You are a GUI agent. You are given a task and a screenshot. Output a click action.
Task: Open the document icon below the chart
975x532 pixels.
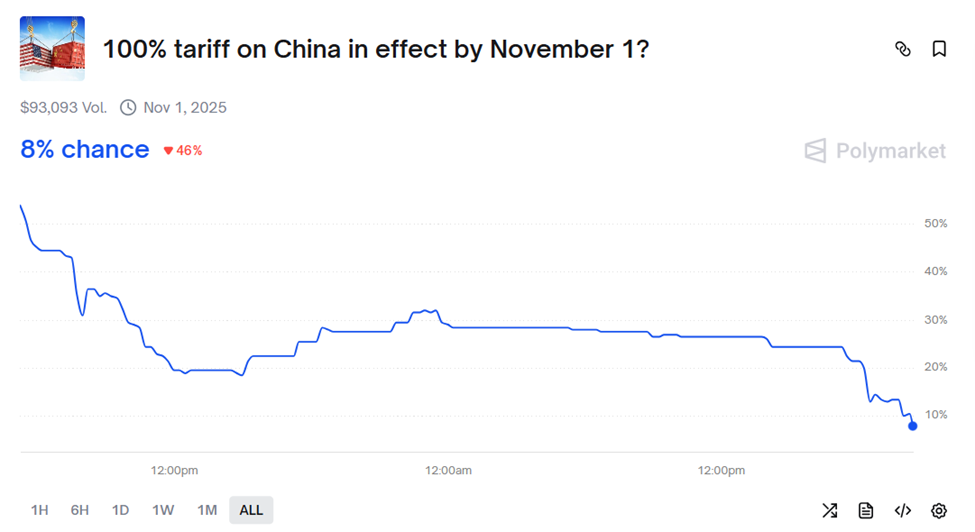click(x=866, y=510)
